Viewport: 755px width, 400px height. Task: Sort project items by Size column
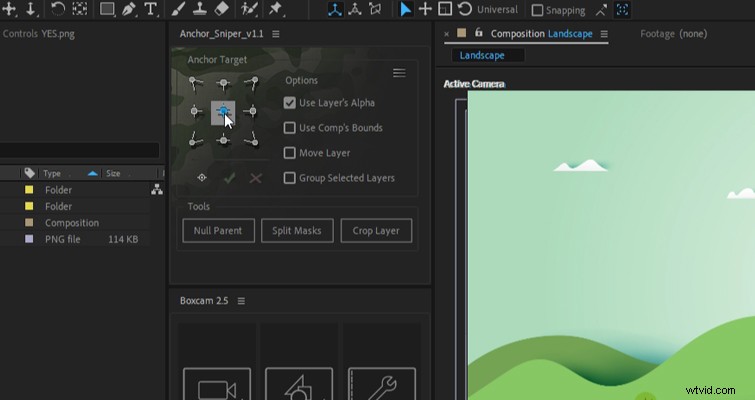113,173
